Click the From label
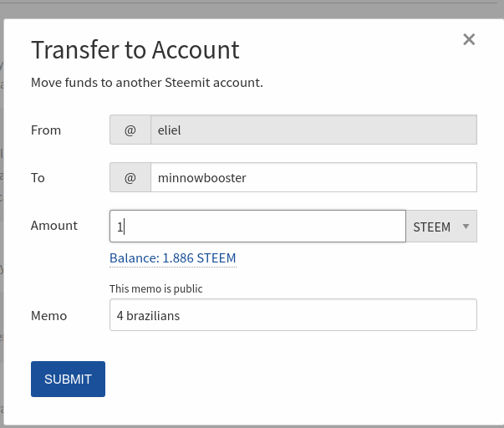 pyautogui.click(x=46, y=130)
